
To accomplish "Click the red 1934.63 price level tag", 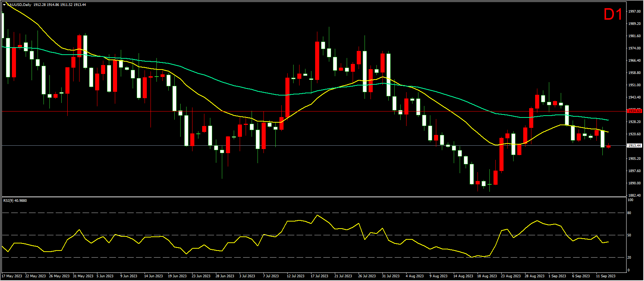I will coord(634,111).
